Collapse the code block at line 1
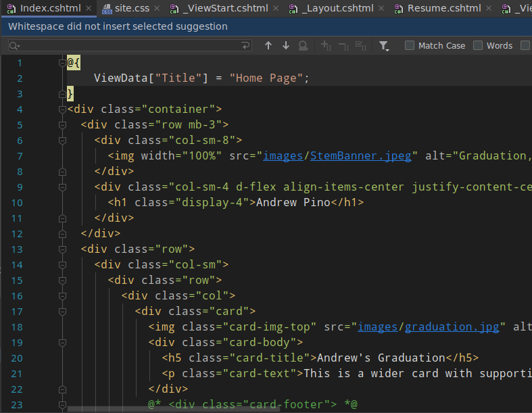Image resolution: width=532 pixels, height=413 pixels. coord(62,63)
